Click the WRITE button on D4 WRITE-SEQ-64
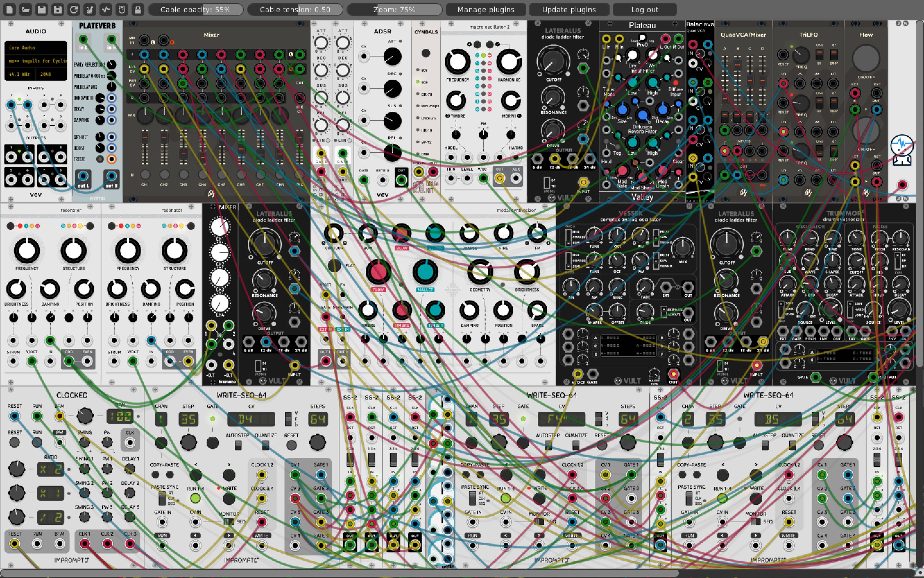 pyautogui.click(x=229, y=498)
